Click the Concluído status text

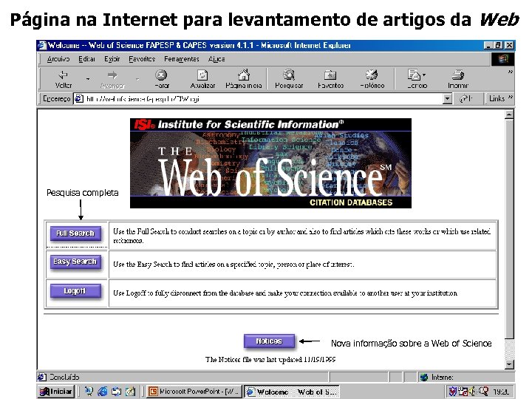coord(64,377)
